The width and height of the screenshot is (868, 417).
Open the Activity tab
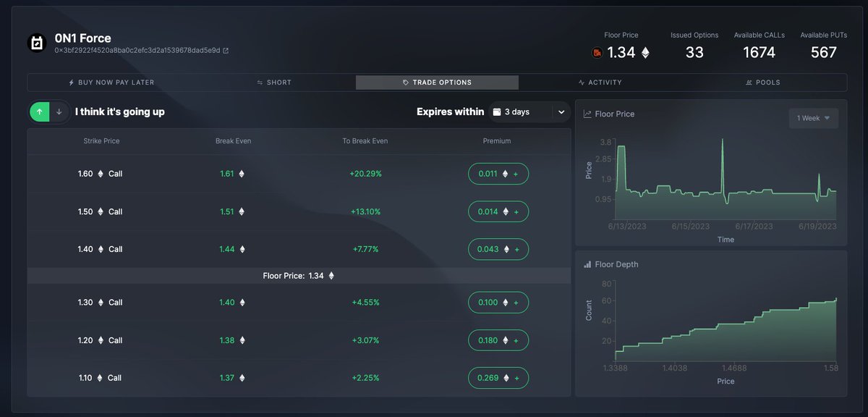(600, 83)
